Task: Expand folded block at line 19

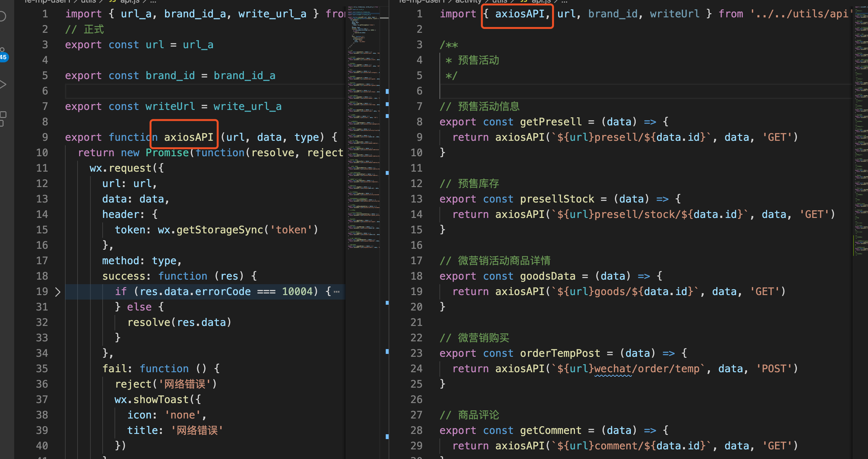Action: tap(58, 292)
